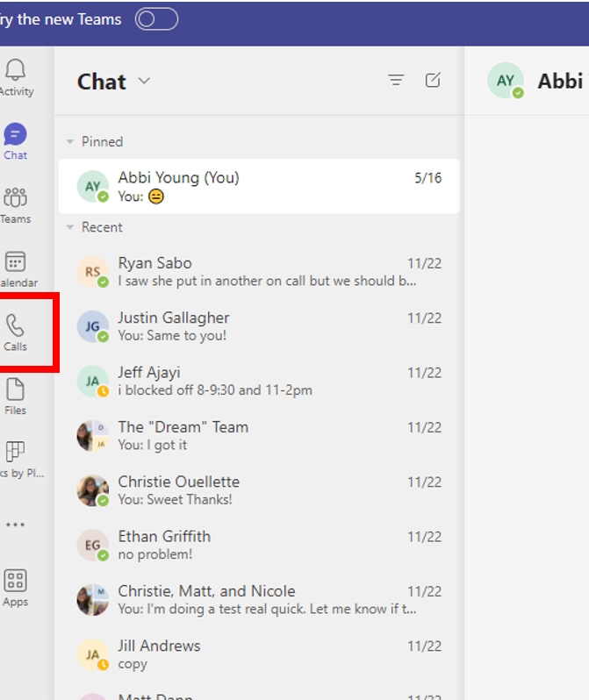Collapse the Pinned section
Image resolution: width=589 pixels, height=700 pixels.
pyautogui.click(x=69, y=142)
